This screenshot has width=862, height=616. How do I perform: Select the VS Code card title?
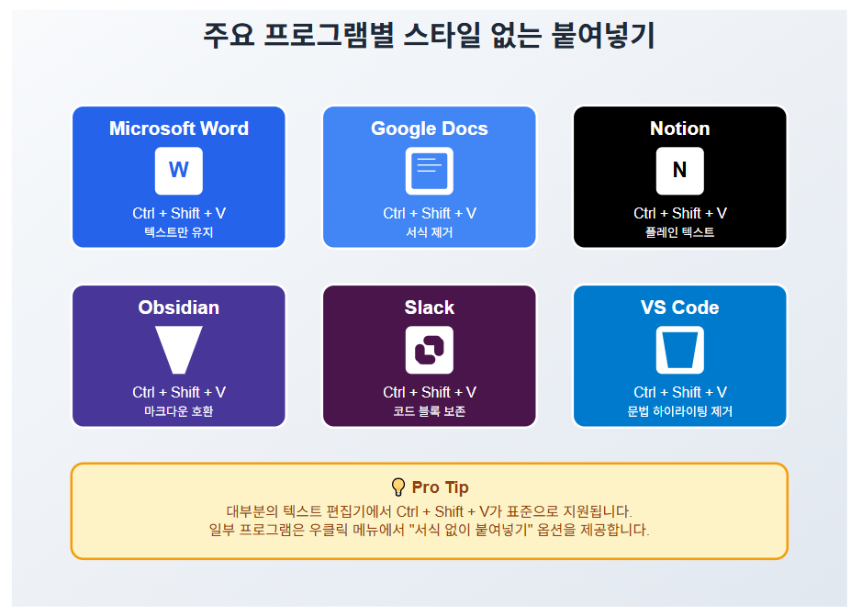[680, 308]
